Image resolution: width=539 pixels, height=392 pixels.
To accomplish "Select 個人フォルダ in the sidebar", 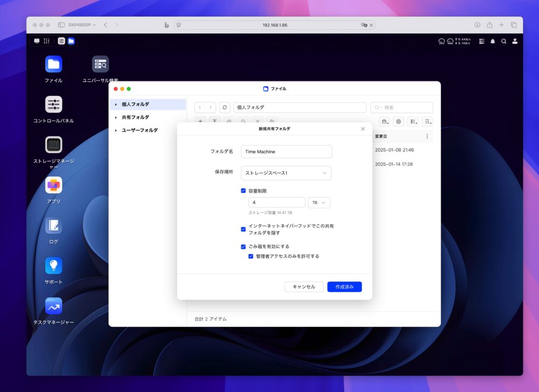I will point(135,104).
